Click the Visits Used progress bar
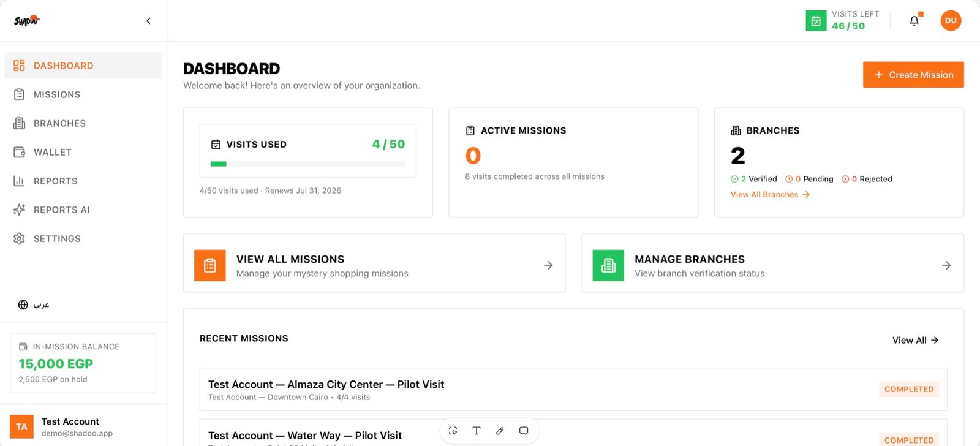This screenshot has height=446, width=980. click(x=307, y=164)
